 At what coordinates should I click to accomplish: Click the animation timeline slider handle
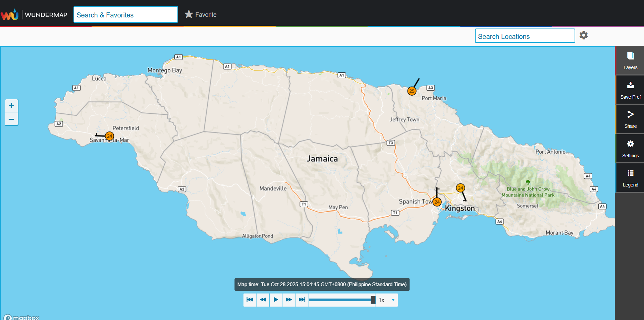click(373, 300)
